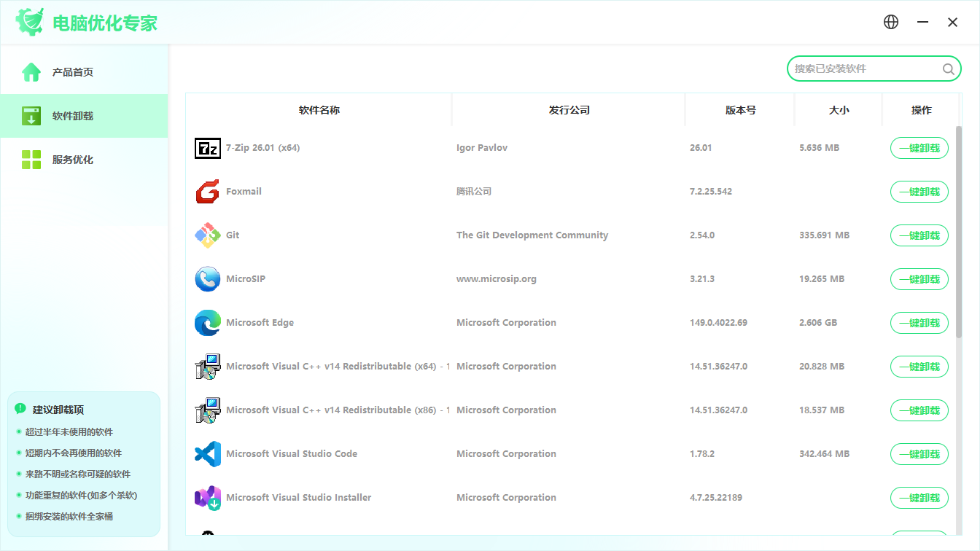980x551 pixels.
Task: Click the Visual Studio Code icon
Action: click(208, 454)
